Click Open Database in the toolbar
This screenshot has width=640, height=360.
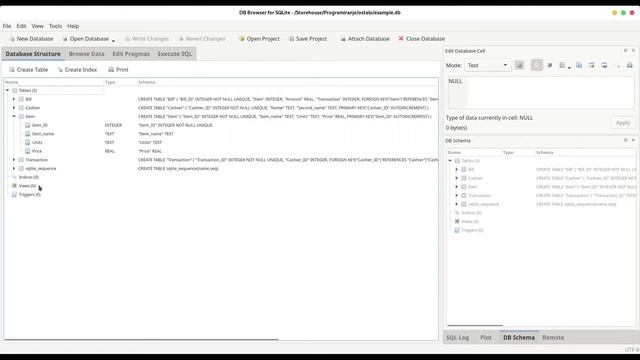(x=85, y=39)
